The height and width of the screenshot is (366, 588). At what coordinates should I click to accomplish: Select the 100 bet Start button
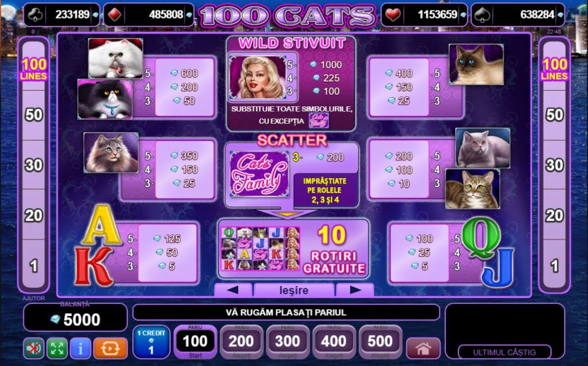[x=195, y=342]
